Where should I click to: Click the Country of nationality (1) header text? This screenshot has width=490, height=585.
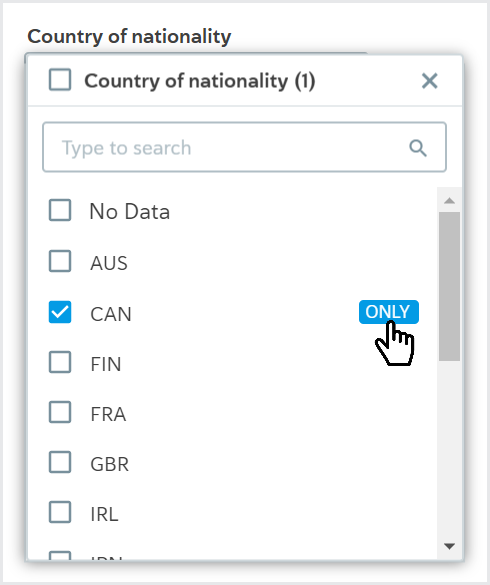point(200,81)
